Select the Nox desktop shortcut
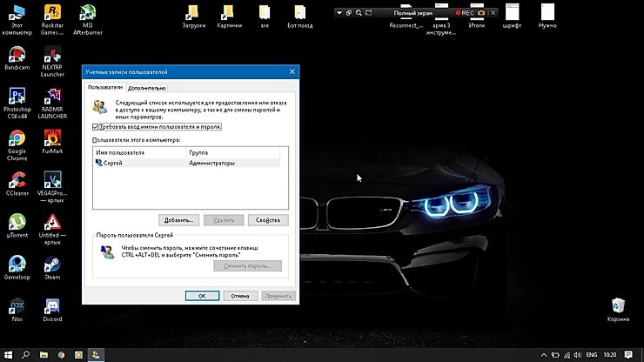Image resolution: width=644 pixels, height=362 pixels. [17, 310]
